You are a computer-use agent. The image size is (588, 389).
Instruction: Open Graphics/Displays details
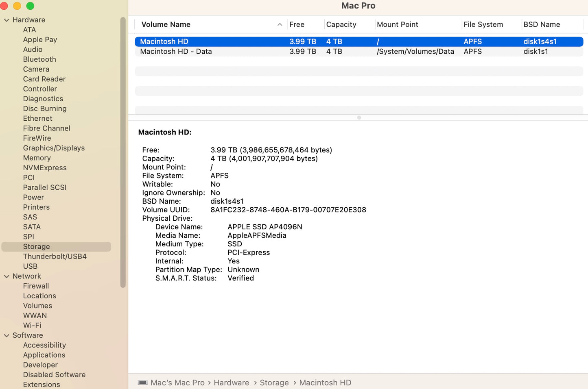coord(54,148)
